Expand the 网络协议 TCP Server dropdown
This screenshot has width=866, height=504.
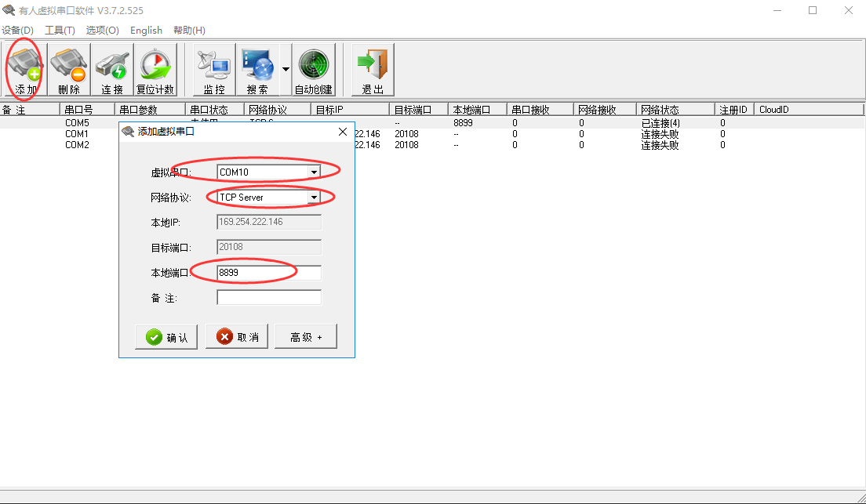pyautogui.click(x=314, y=197)
